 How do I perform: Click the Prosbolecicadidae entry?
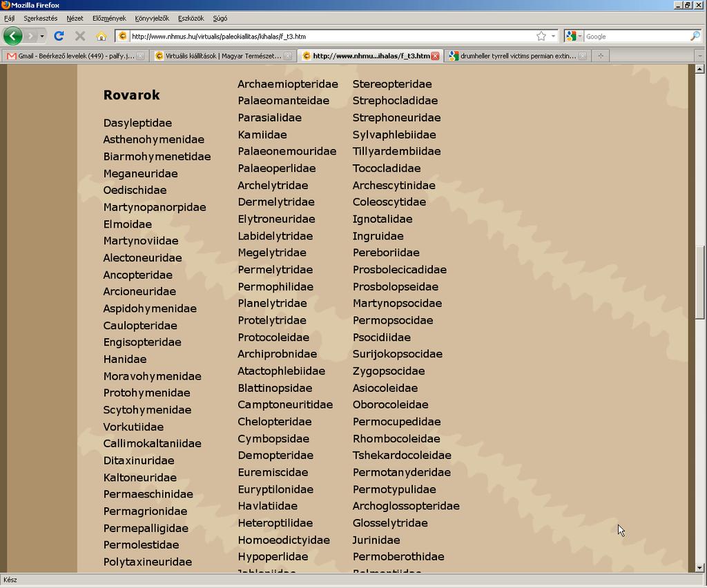coord(400,270)
